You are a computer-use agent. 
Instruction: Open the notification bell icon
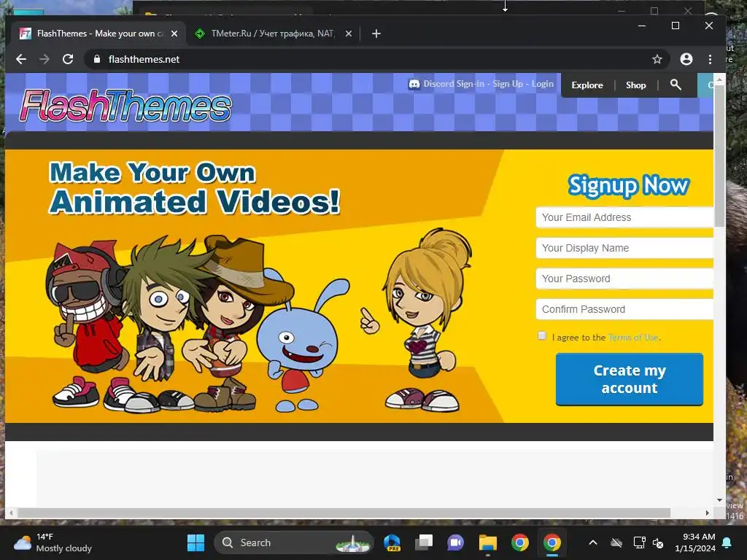click(727, 542)
